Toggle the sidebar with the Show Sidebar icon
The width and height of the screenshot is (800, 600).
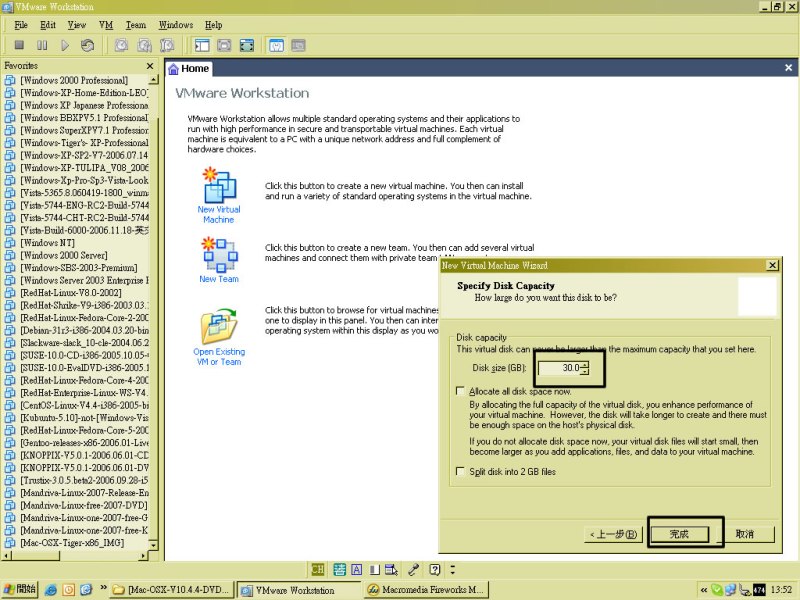[202, 45]
